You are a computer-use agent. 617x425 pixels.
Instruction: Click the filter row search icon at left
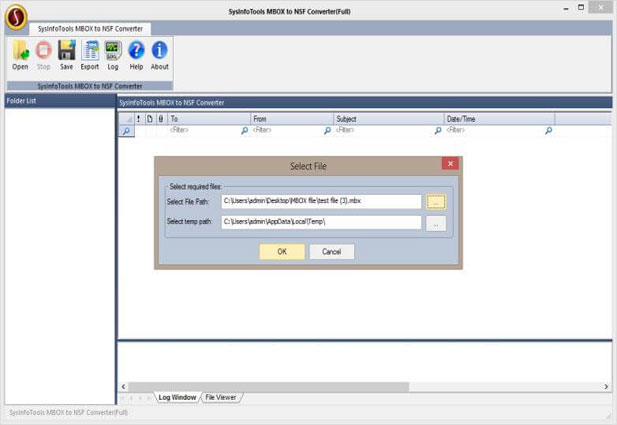tap(126, 131)
